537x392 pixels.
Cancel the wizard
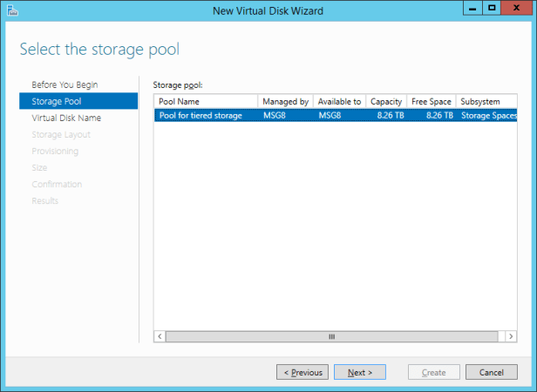pos(486,372)
